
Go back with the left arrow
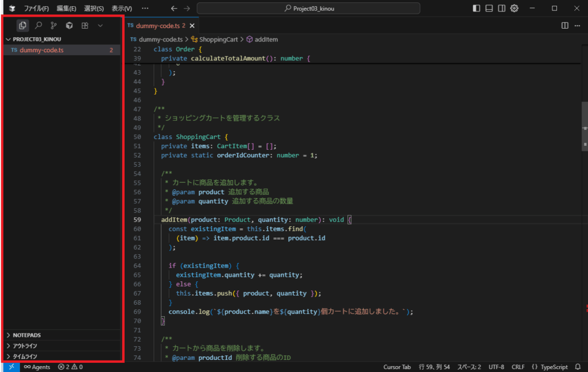(174, 8)
